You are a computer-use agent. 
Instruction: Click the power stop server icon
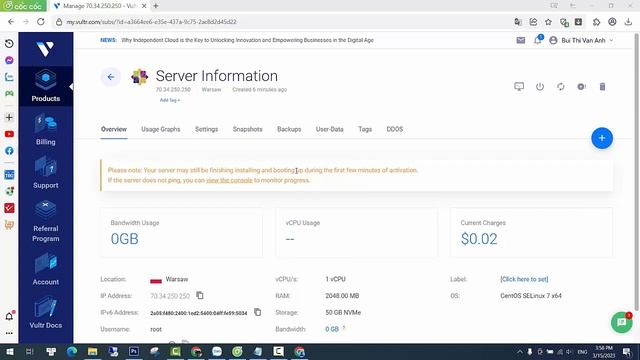540,87
